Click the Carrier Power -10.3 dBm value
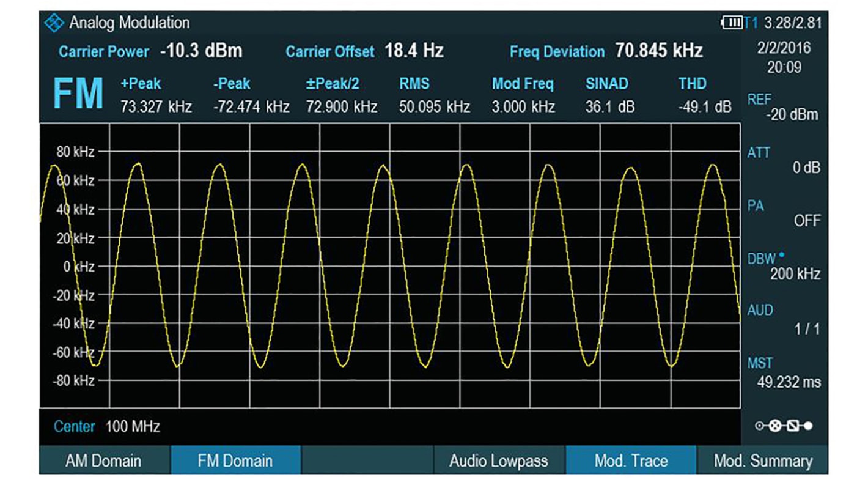Image resolution: width=868 pixels, height=488 pixels. coord(150,51)
